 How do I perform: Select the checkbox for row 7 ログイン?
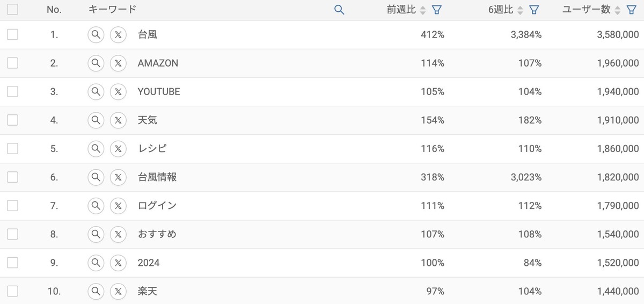(x=12, y=205)
